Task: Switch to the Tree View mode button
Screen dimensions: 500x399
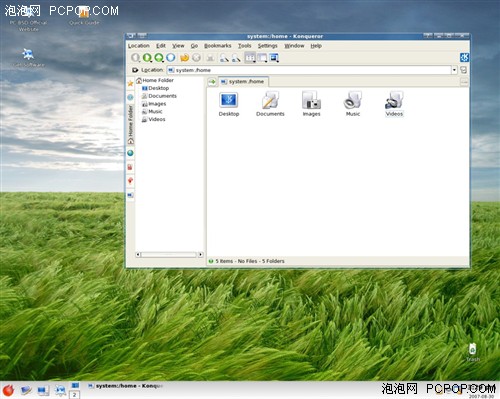Action: pyautogui.click(x=262, y=58)
